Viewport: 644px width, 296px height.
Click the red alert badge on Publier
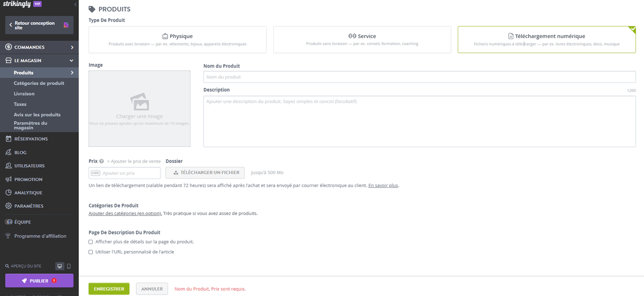54,280
